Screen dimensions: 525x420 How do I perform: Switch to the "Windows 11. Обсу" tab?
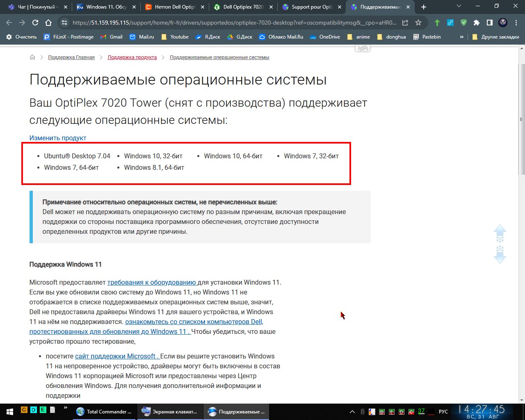(106, 7)
